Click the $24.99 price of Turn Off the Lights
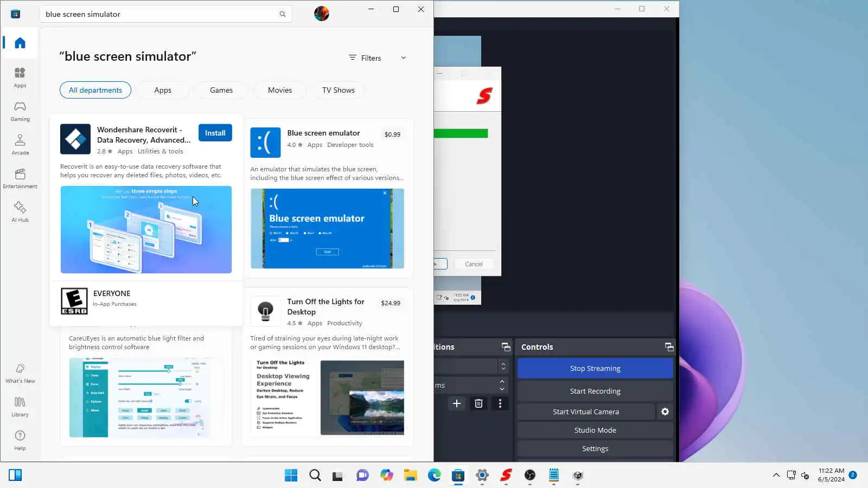Image resolution: width=868 pixels, height=488 pixels. (391, 303)
